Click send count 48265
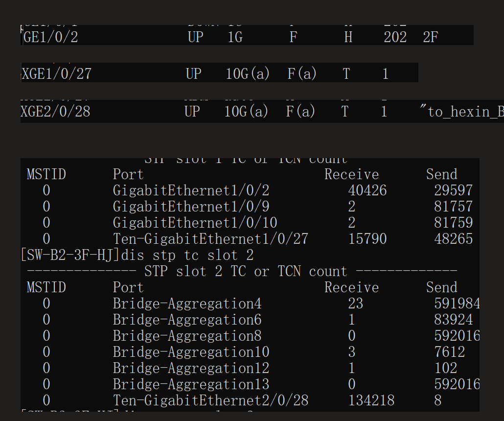The height and width of the screenshot is (421, 504). tap(453, 239)
